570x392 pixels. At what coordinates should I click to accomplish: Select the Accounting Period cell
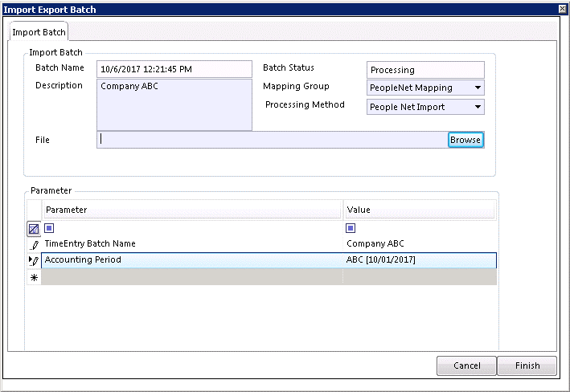point(192,260)
